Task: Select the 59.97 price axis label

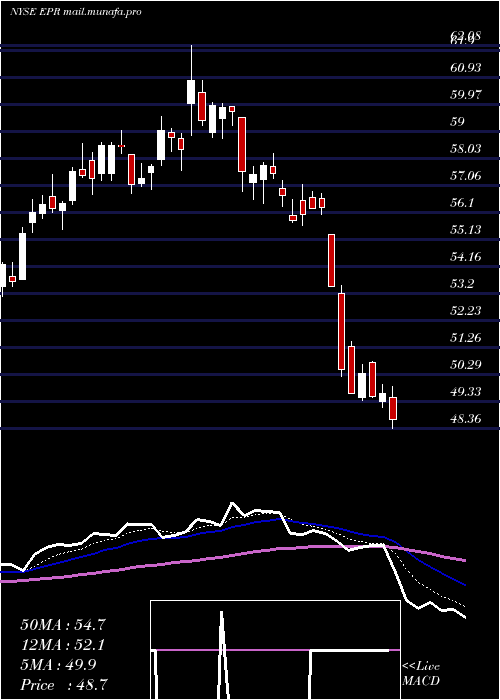Action: click(466, 95)
